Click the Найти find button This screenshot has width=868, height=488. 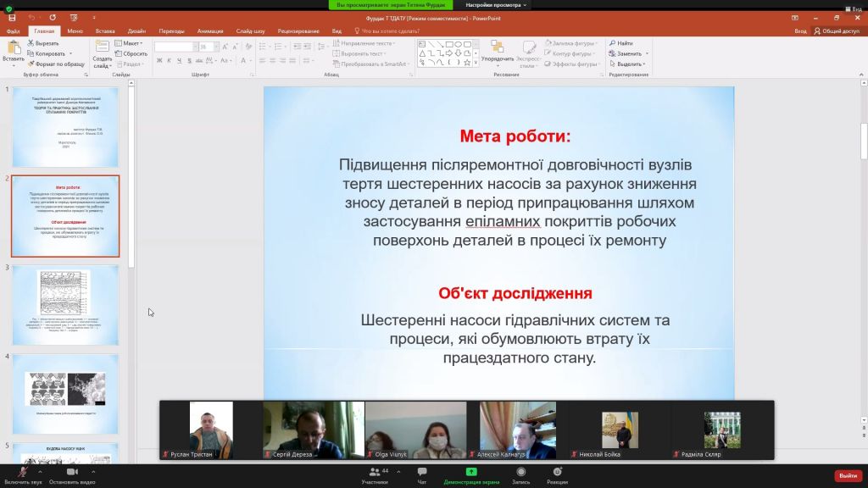tap(623, 42)
